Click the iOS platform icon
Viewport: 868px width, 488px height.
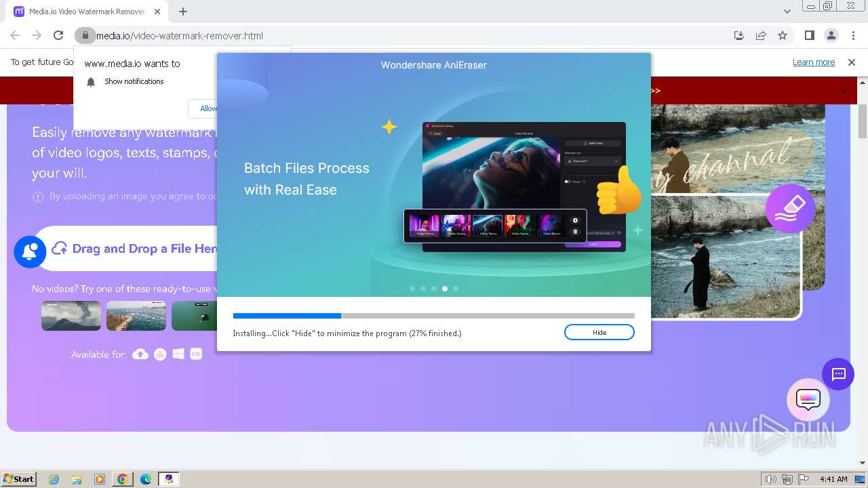point(196,354)
